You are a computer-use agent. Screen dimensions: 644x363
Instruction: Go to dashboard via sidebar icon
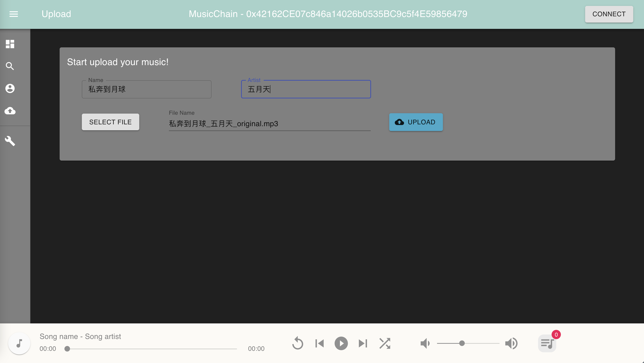tap(10, 44)
